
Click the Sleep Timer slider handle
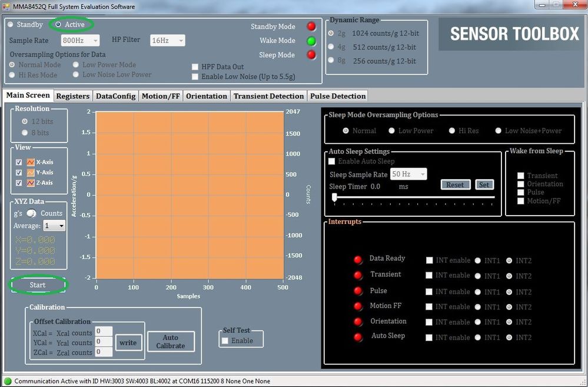[334, 197]
